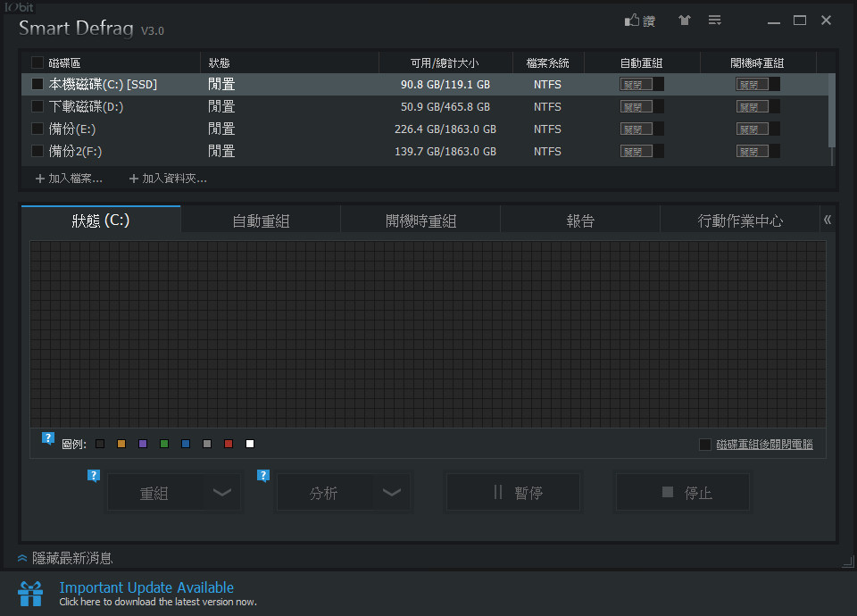Image resolution: width=857 pixels, height=616 pixels.
Task: Click the red legend color swatch
Action: pyautogui.click(x=229, y=444)
